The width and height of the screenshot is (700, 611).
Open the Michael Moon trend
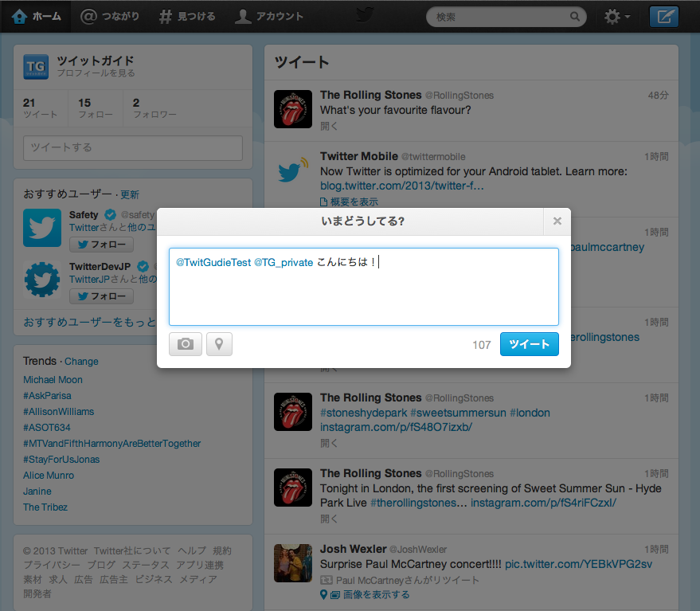(53, 380)
